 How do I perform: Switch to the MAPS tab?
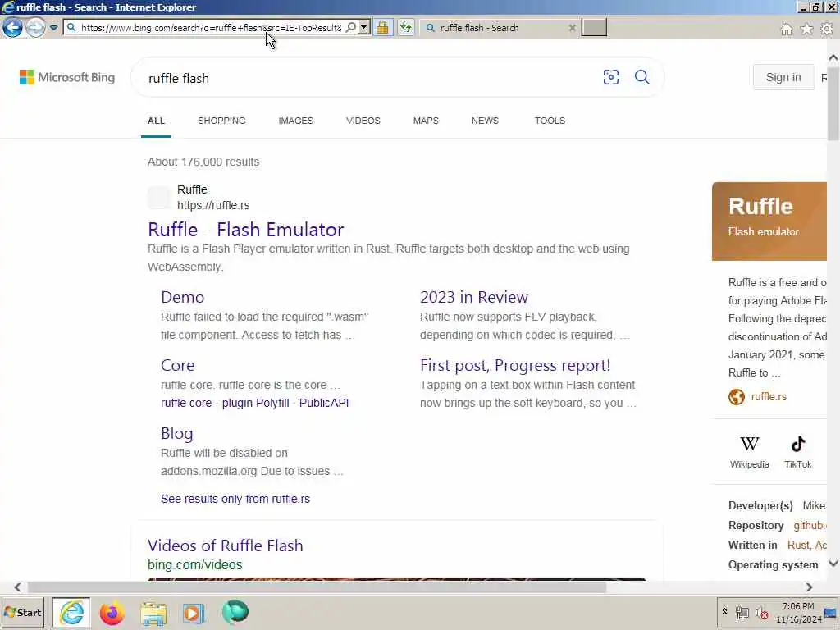coord(426,121)
